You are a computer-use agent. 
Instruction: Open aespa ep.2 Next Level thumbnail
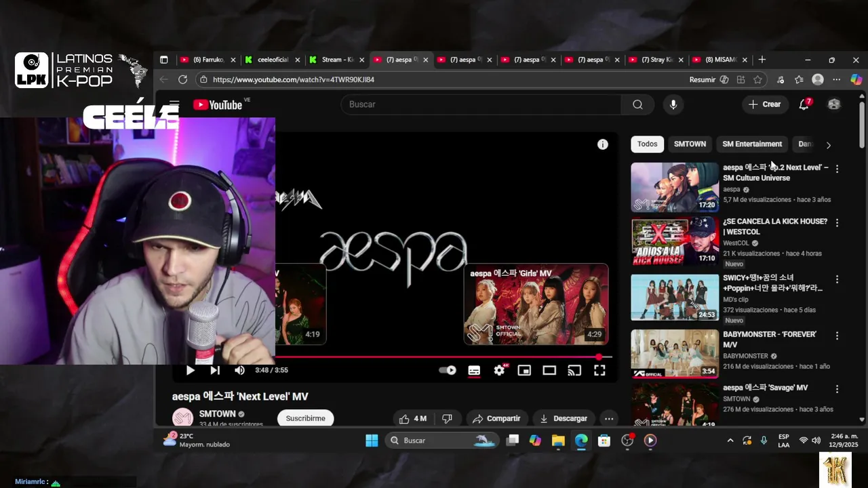click(675, 187)
